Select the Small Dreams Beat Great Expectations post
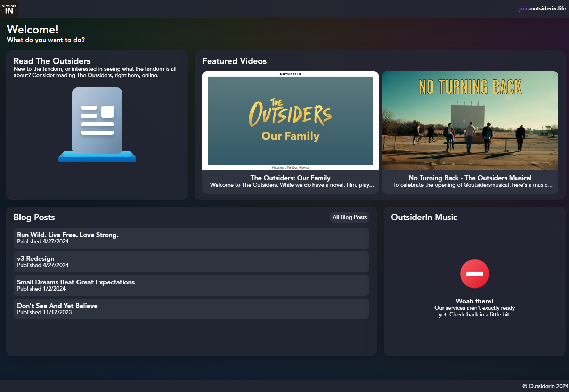The image size is (569, 392). [x=191, y=285]
